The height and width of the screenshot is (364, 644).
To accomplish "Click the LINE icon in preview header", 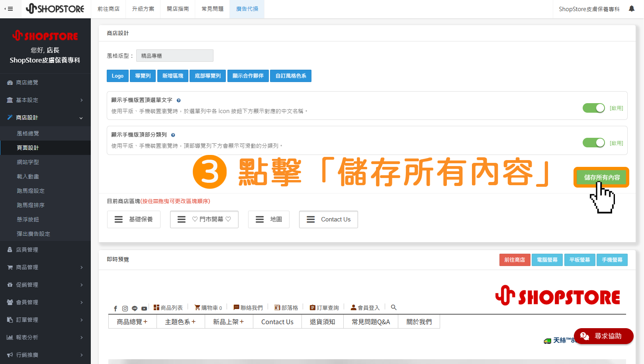I will pyautogui.click(x=135, y=308).
